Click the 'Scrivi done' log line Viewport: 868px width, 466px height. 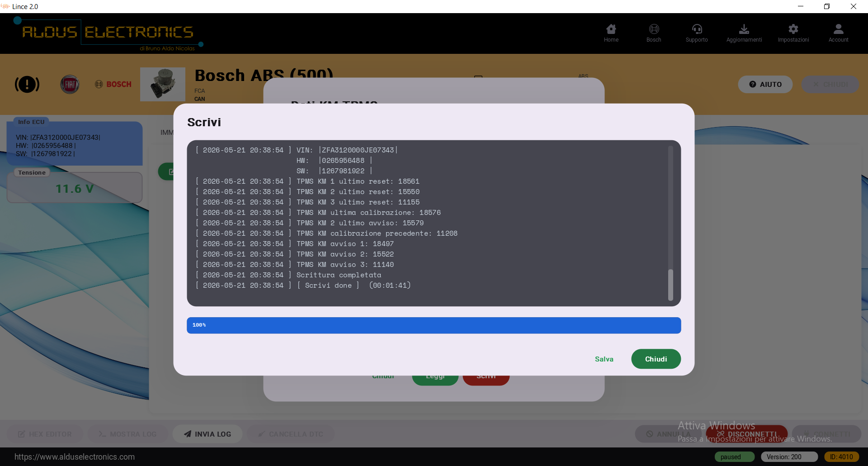[x=303, y=285]
